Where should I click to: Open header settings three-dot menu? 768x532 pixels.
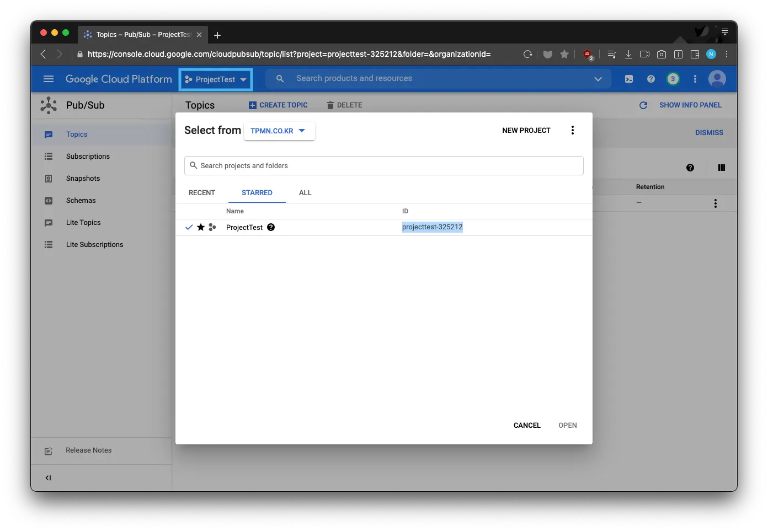[x=695, y=79]
